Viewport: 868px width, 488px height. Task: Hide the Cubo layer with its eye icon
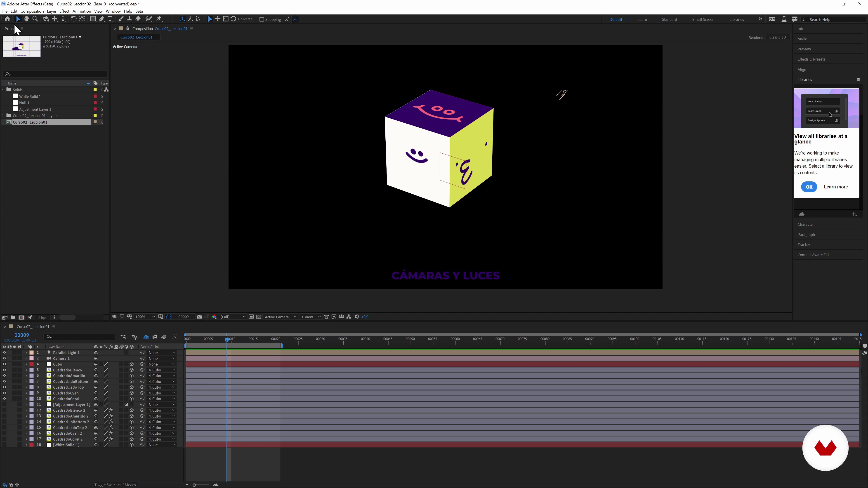pyautogui.click(x=4, y=364)
